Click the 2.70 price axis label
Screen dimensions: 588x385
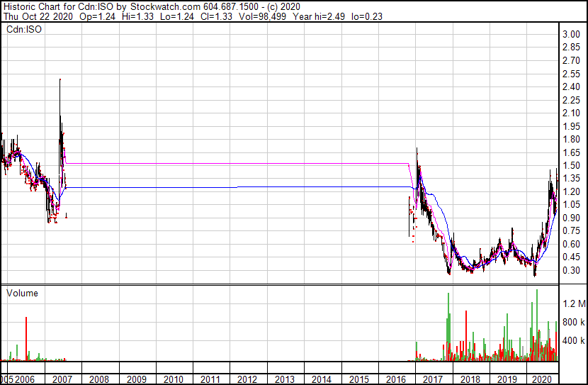pos(571,60)
